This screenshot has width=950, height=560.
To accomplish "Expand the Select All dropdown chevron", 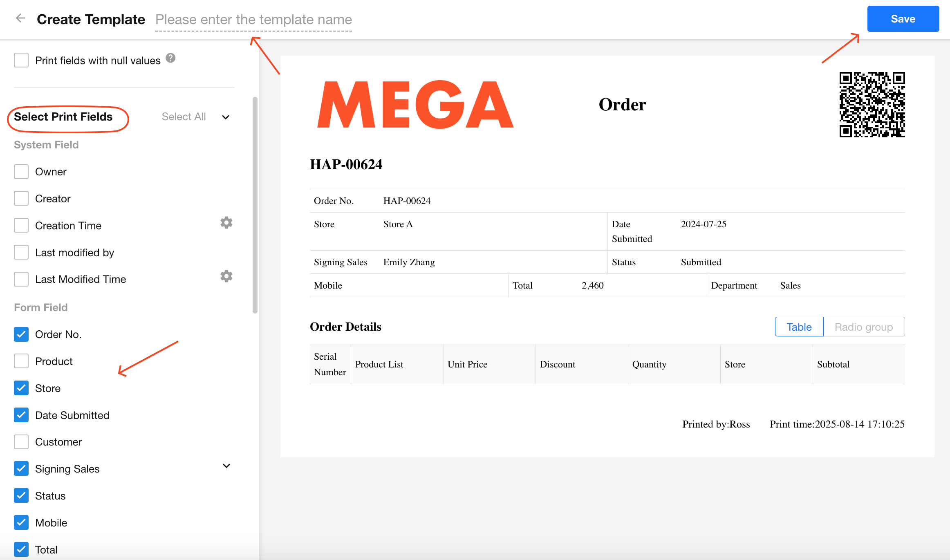I will [226, 117].
